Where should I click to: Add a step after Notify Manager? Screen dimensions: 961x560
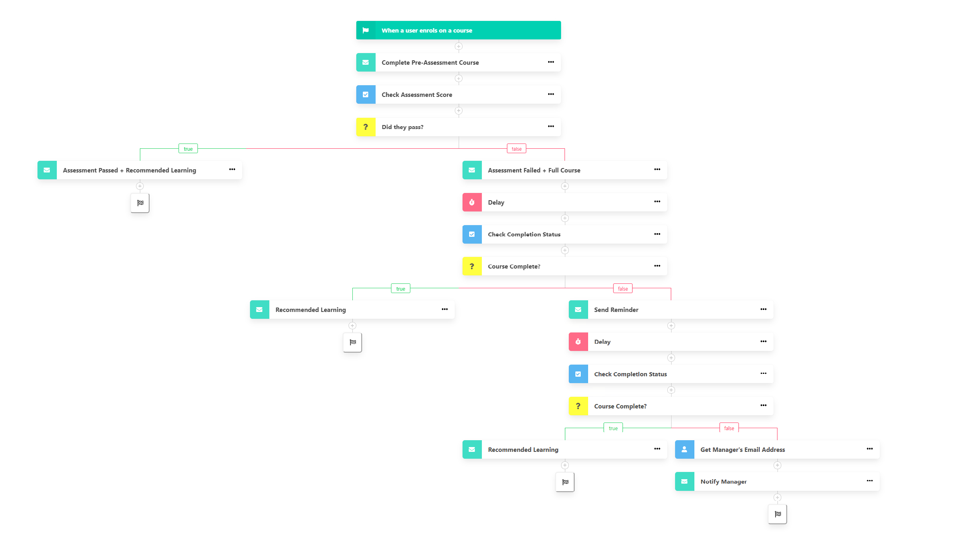tap(777, 497)
